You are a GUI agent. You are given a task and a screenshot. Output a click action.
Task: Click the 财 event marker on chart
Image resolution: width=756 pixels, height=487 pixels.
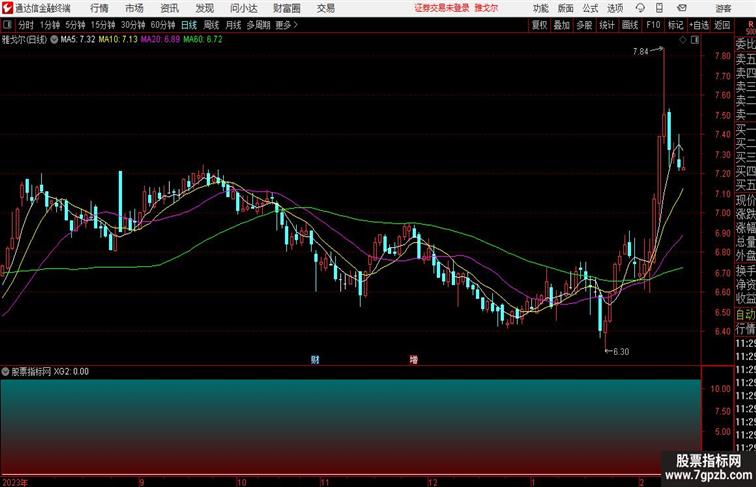tap(315, 359)
